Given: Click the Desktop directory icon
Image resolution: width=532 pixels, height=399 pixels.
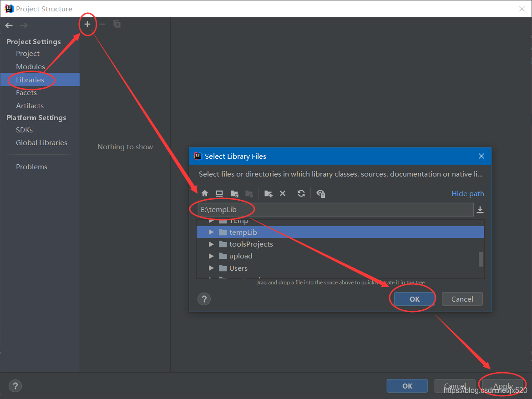Looking at the screenshot, I should 219,193.
